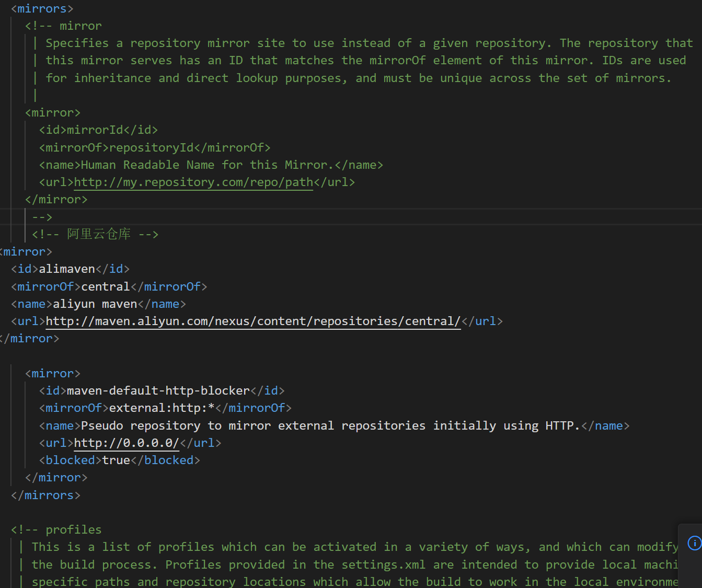The width and height of the screenshot is (702, 588).
Task: Click on 'aliyun maven' name text
Action: point(95,304)
